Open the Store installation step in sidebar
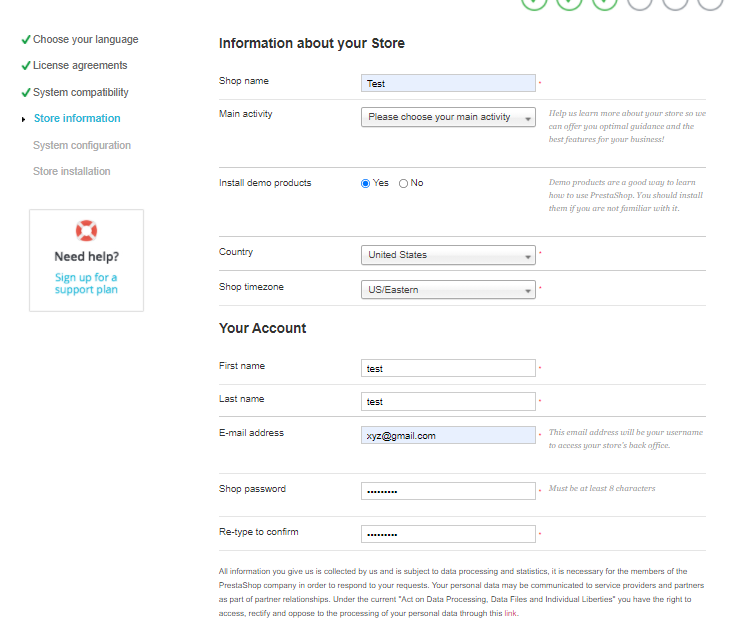Viewport: 740px width, 625px height. click(72, 171)
